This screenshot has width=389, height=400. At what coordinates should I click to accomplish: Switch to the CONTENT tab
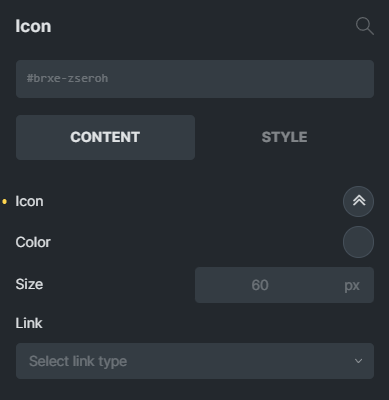pos(105,137)
